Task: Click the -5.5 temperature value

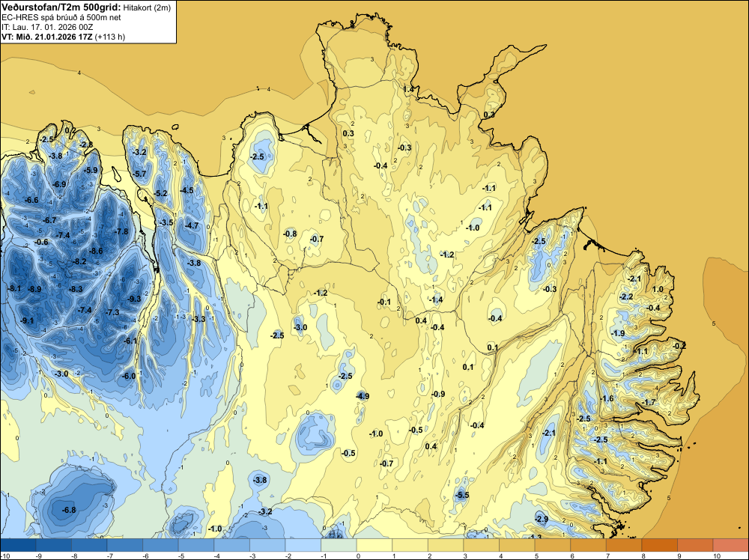Action: [462, 495]
